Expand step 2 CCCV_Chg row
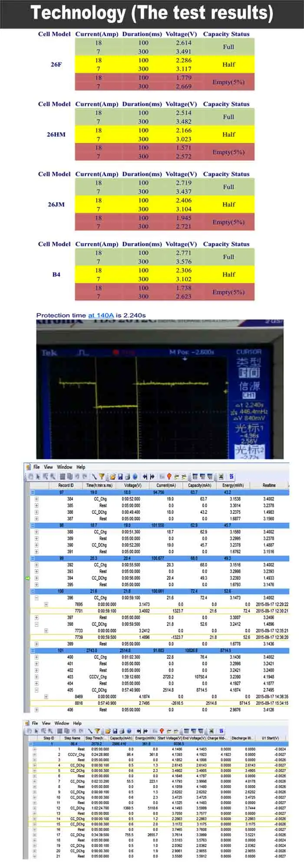 pos(35,755)
